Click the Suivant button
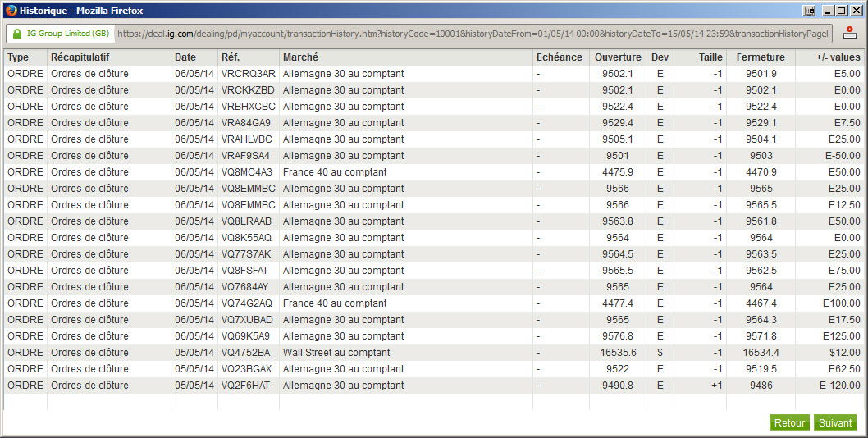868x438 pixels. point(835,423)
